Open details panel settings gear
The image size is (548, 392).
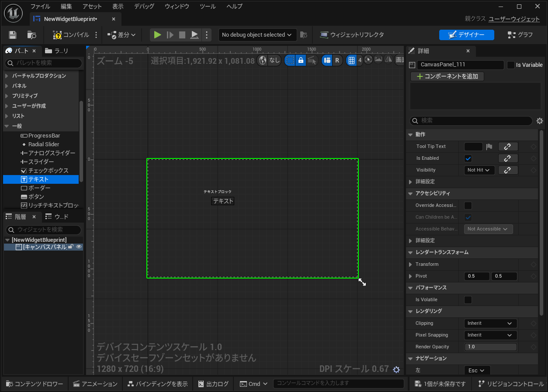pyautogui.click(x=540, y=121)
